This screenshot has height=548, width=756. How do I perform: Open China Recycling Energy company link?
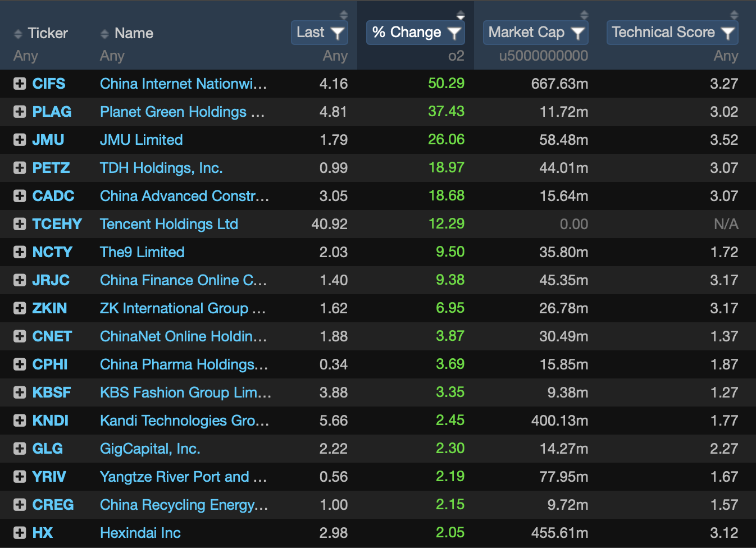coord(184,505)
